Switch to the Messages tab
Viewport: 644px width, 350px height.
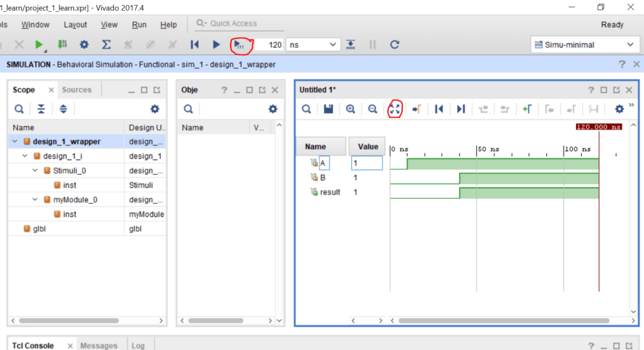[99, 346]
